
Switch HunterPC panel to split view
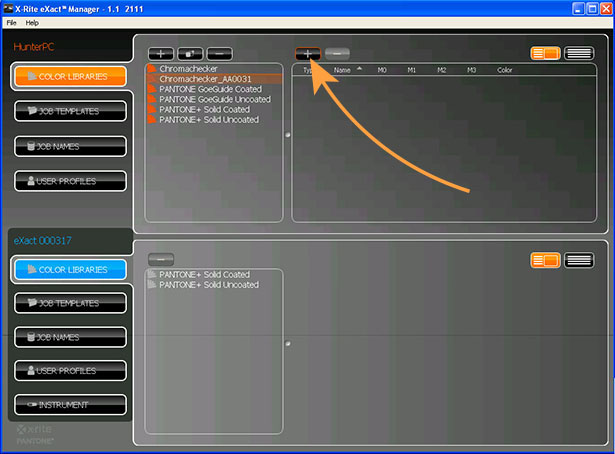tap(545, 53)
